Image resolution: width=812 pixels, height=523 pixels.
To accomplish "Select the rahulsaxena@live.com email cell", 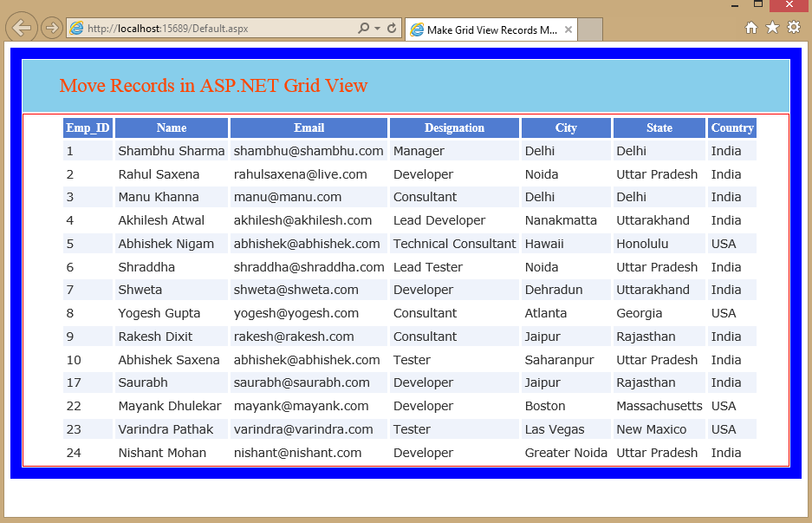I will tap(309, 174).
